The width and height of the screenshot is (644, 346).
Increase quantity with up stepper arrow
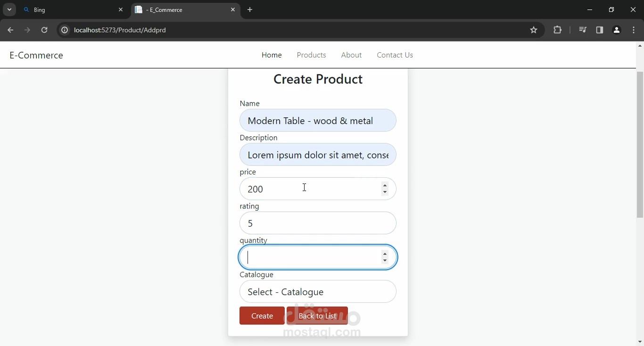click(x=385, y=254)
